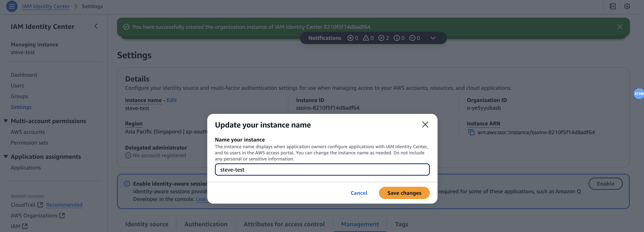Screen dimensions: 644x232
Task: Click the success check icon in banner
Action: tap(126, 27)
